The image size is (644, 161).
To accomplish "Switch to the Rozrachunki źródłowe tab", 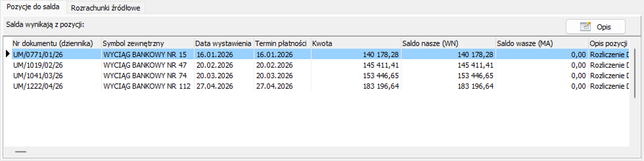I will coord(105,8).
